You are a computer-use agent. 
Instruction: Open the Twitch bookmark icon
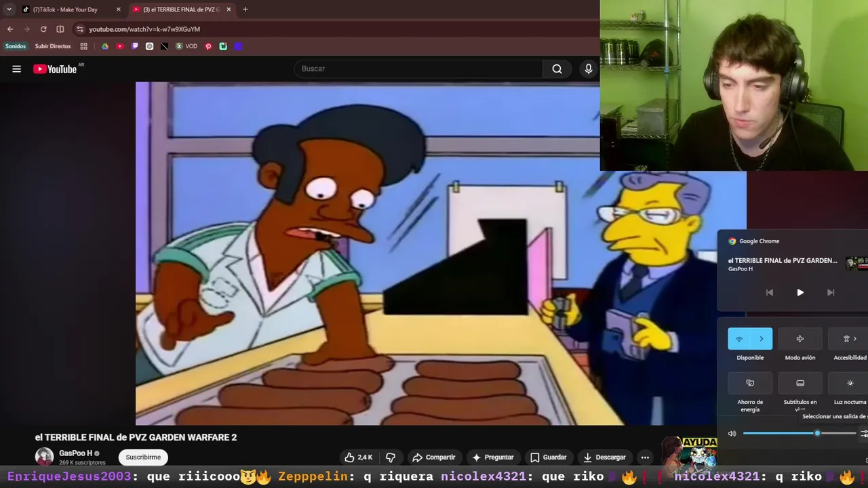point(135,46)
